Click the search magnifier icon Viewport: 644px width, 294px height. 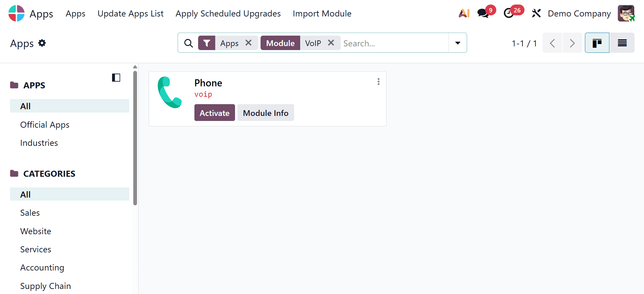point(188,43)
